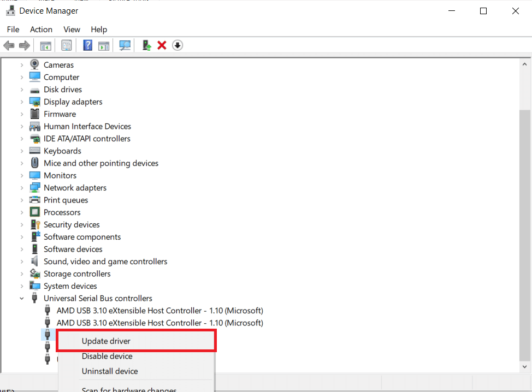Click the Show/Hide Action Pane toolbar icon
This screenshot has width=532, height=392.
point(104,45)
